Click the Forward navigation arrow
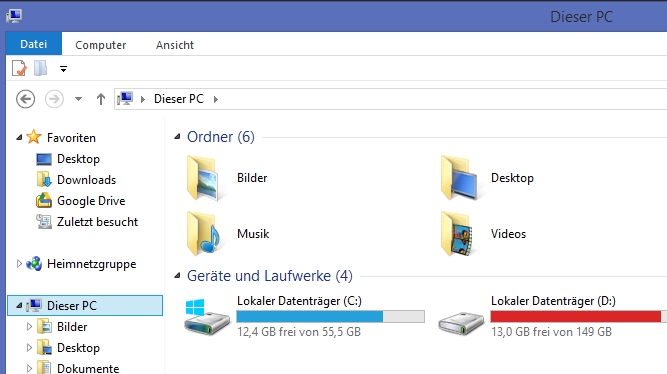 coord(54,99)
